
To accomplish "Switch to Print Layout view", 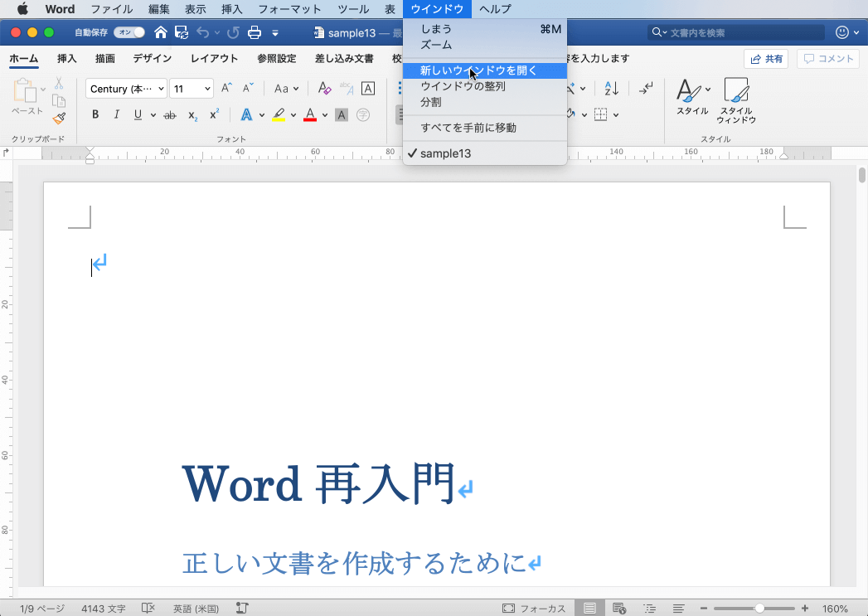I will pyautogui.click(x=589, y=609).
